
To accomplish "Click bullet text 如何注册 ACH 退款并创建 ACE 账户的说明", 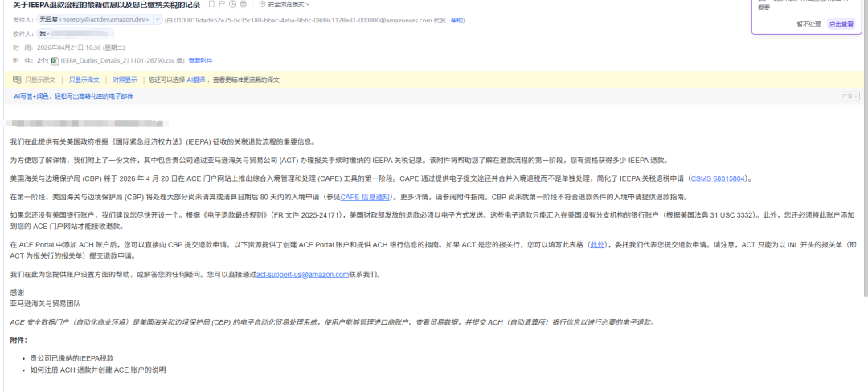I will pos(98,370).
